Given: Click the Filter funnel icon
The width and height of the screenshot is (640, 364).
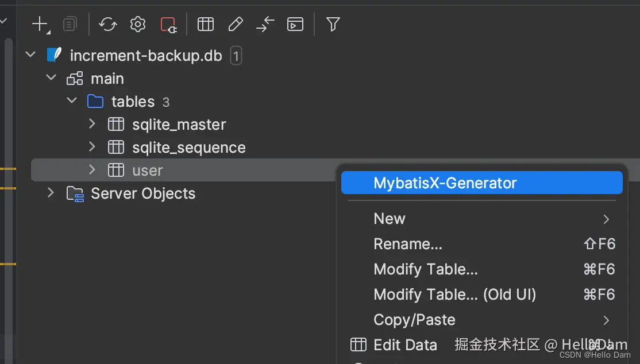Looking at the screenshot, I should pyautogui.click(x=333, y=24).
